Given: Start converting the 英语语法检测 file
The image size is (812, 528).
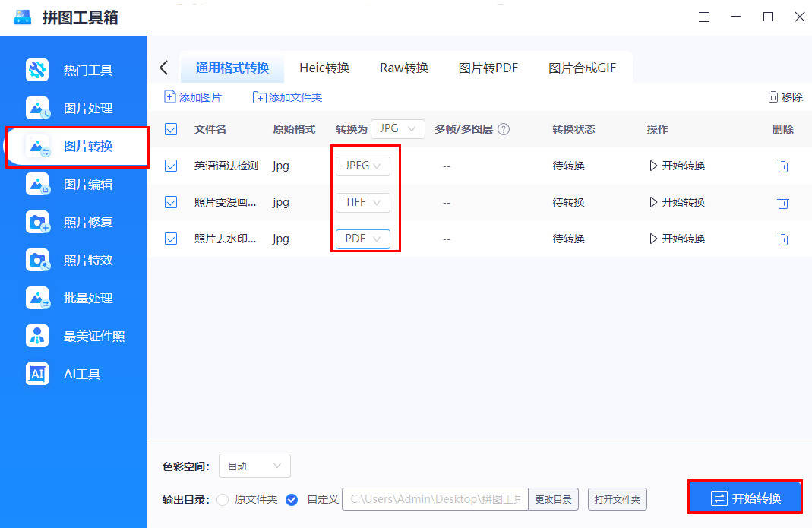Looking at the screenshot, I should tap(677, 166).
